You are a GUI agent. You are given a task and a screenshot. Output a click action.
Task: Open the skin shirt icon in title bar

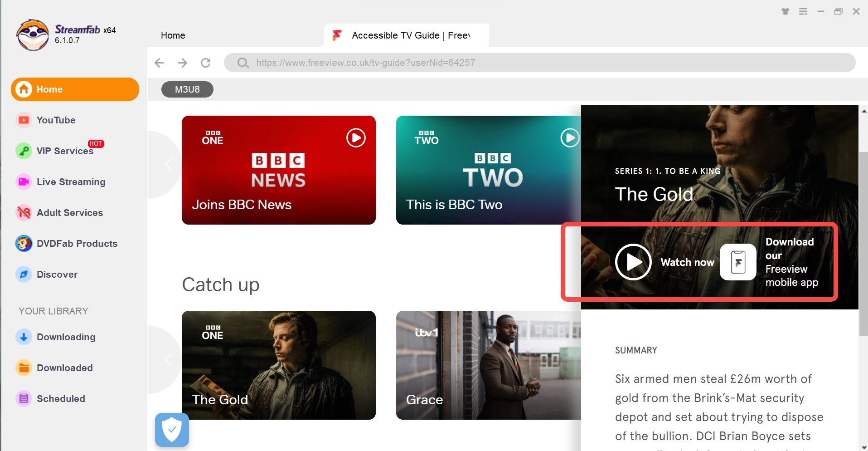(786, 11)
